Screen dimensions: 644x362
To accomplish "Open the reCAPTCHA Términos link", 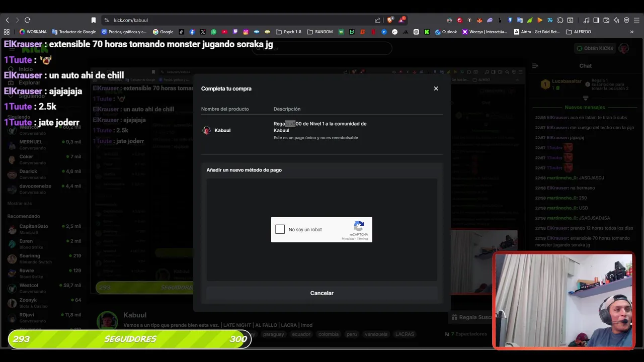I will pyautogui.click(x=363, y=239).
